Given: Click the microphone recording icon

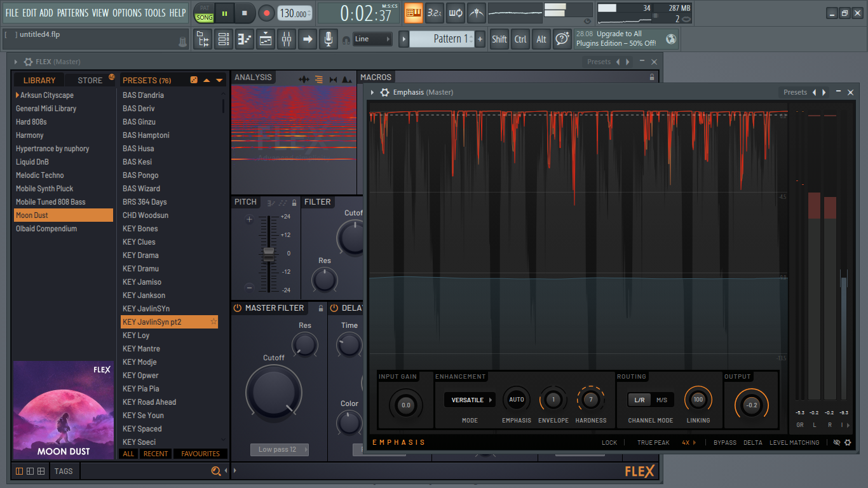Looking at the screenshot, I should pyautogui.click(x=328, y=39).
